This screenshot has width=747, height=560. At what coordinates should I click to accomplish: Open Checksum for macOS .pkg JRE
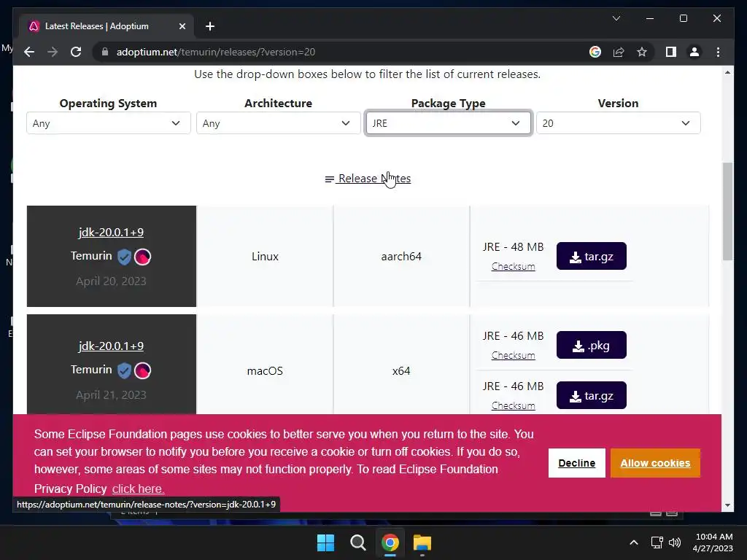[513, 355]
